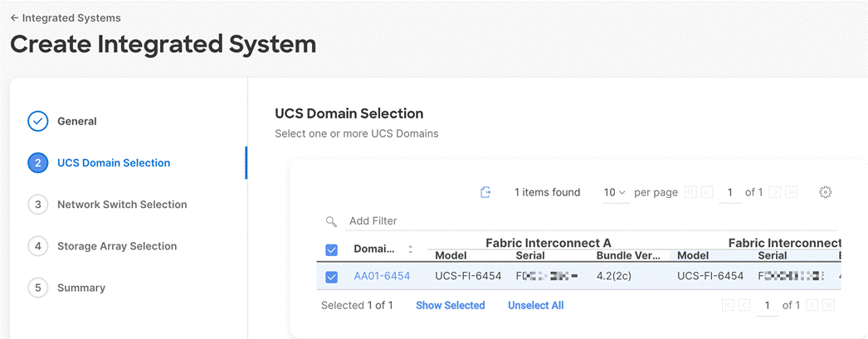Select the UCS Domain Selection step
This screenshot has width=868, height=339.
coord(114,162)
